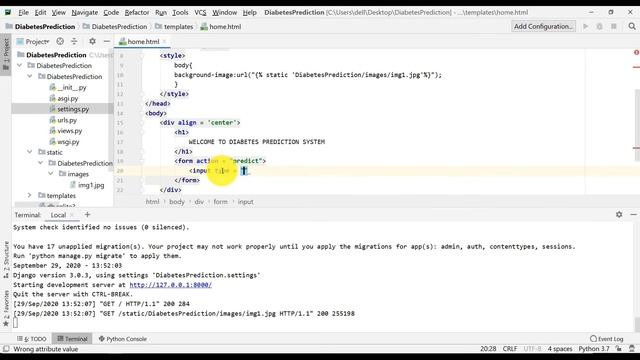Open Project panel settings gear

click(92, 41)
